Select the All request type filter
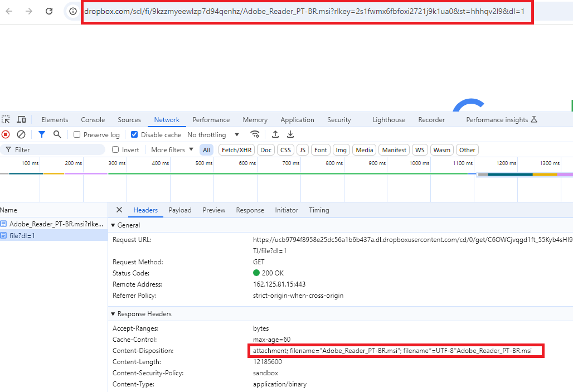Viewport: 573px width, 392px height. [206, 150]
